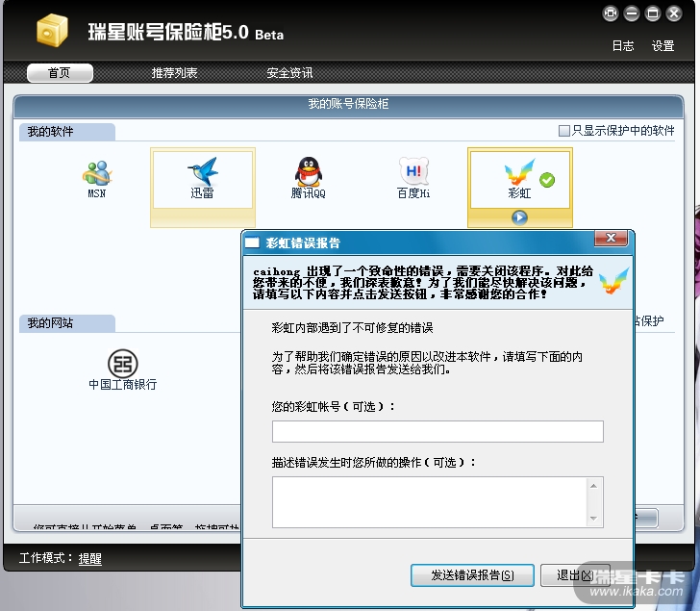Click the 我的网站 section header

click(67, 323)
